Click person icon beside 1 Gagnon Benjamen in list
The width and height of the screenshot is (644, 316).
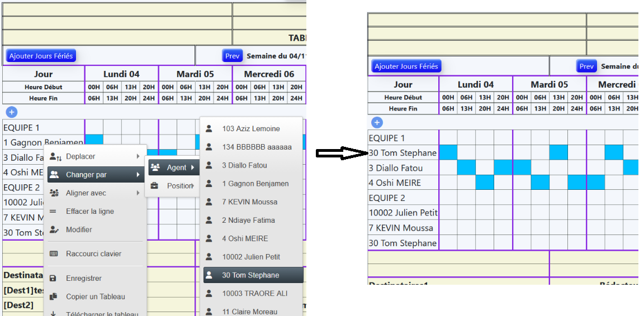pyautogui.click(x=209, y=184)
